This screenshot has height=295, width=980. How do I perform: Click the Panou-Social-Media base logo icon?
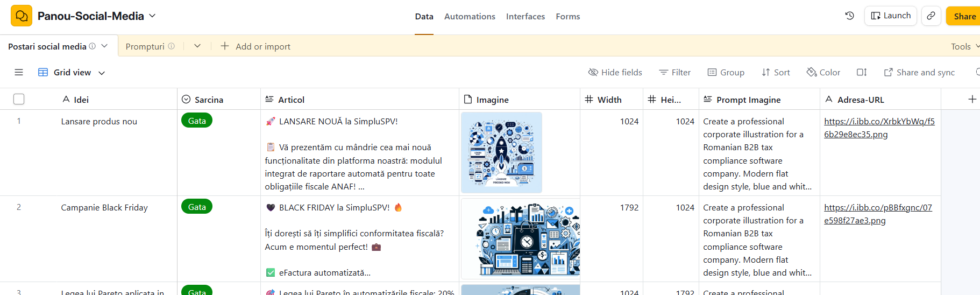(22, 16)
